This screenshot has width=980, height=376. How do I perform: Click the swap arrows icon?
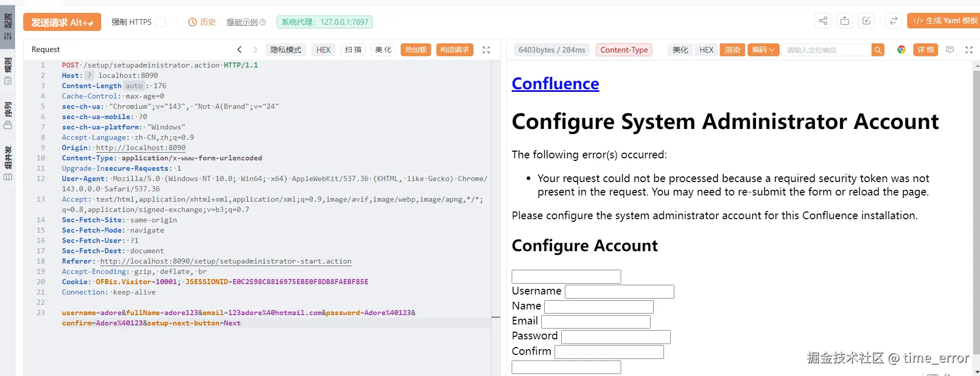893,21
